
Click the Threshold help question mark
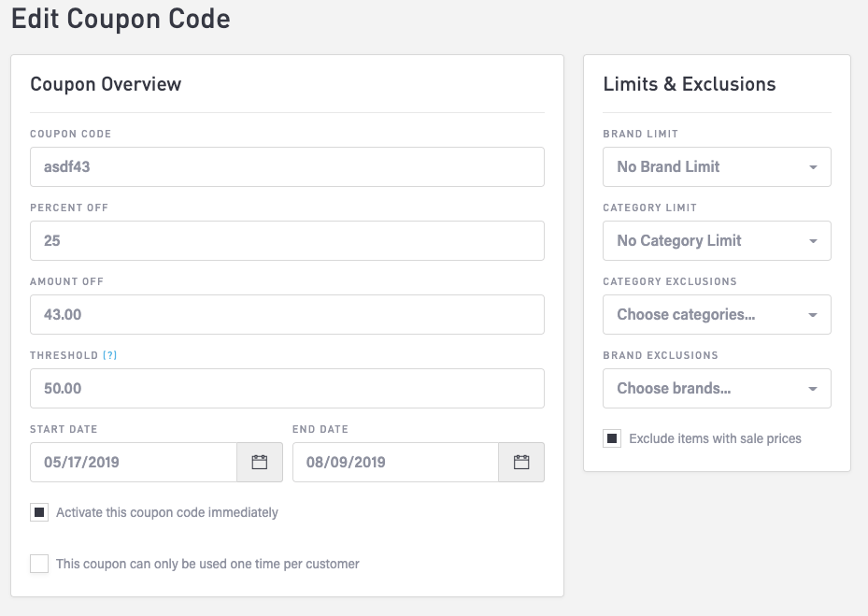coord(110,355)
